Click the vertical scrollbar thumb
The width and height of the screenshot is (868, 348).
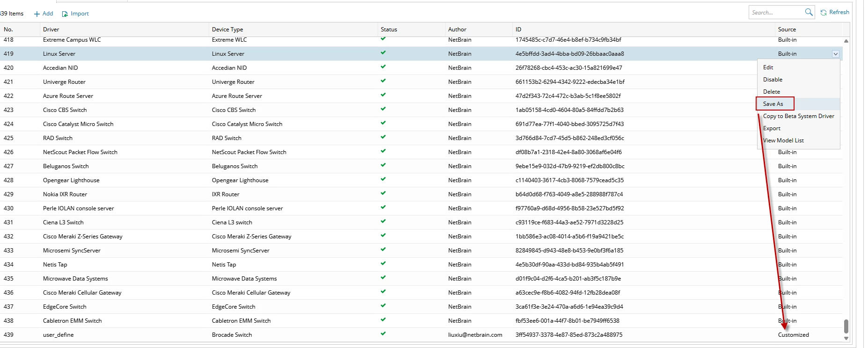point(846,326)
